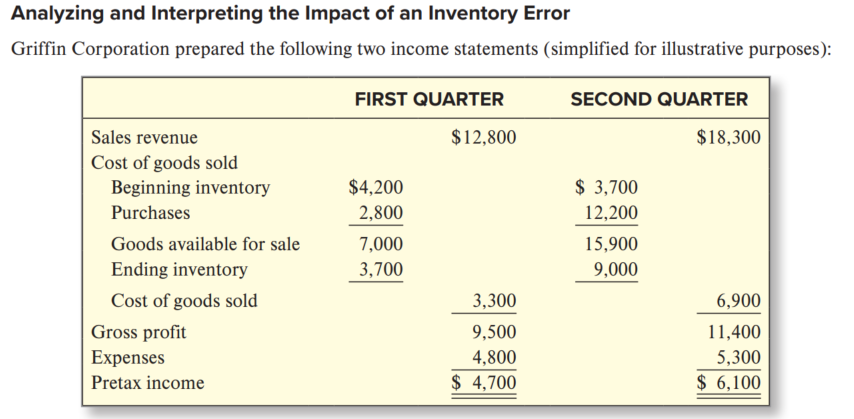Click second quarter ending inventory 9,000
854x419 pixels.
pyautogui.click(x=614, y=269)
